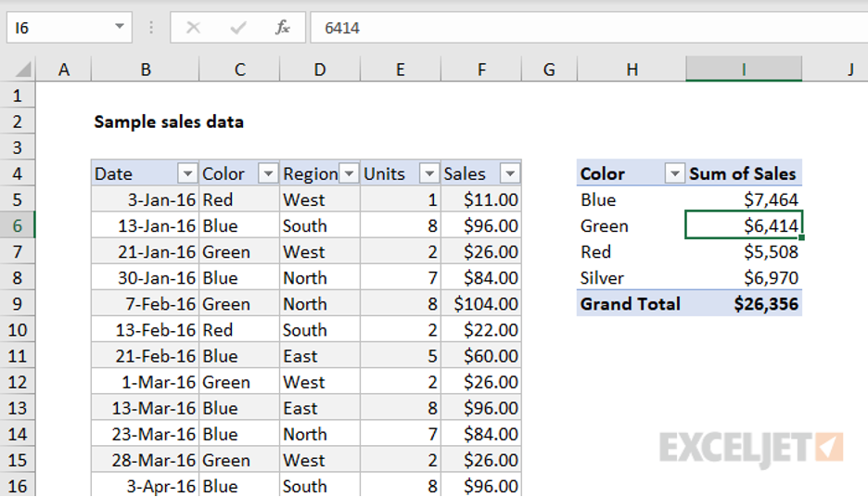Select the active cell $6,414
This screenshot has height=497, width=868.
[744, 226]
